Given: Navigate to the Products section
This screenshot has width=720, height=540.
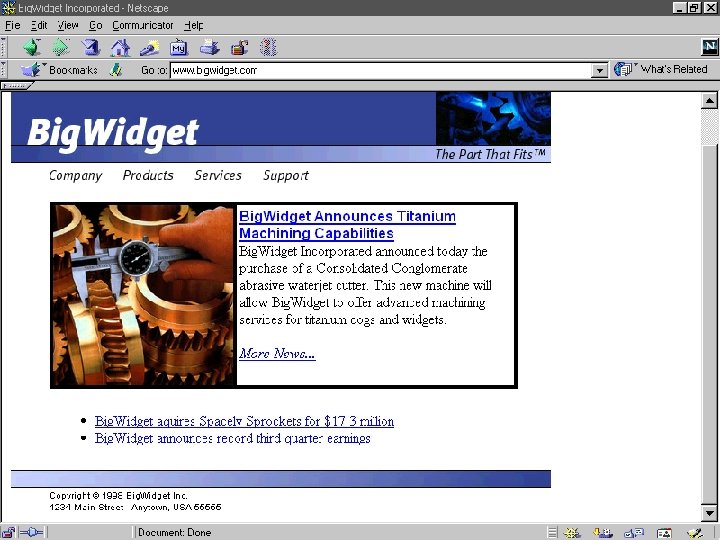Looking at the screenshot, I should point(148,175).
